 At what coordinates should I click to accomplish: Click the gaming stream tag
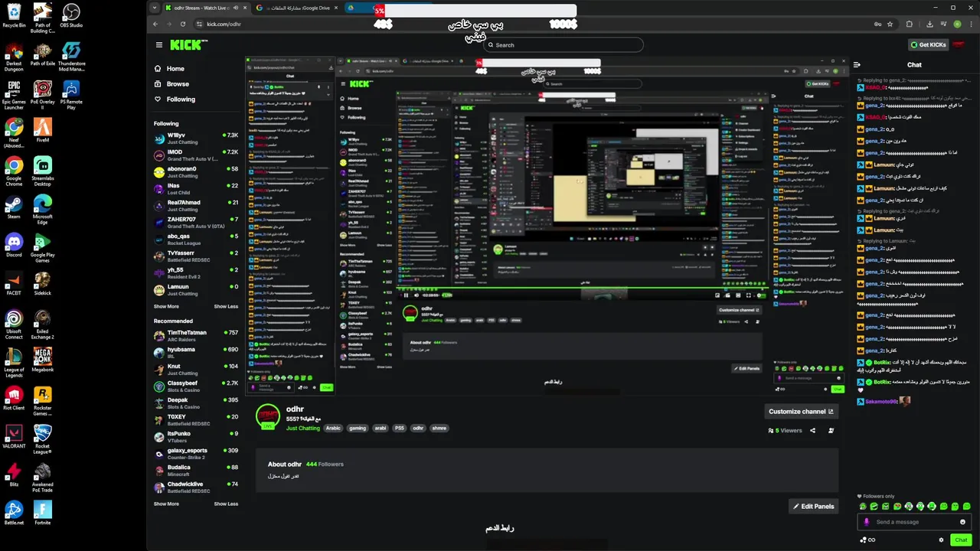coord(358,429)
